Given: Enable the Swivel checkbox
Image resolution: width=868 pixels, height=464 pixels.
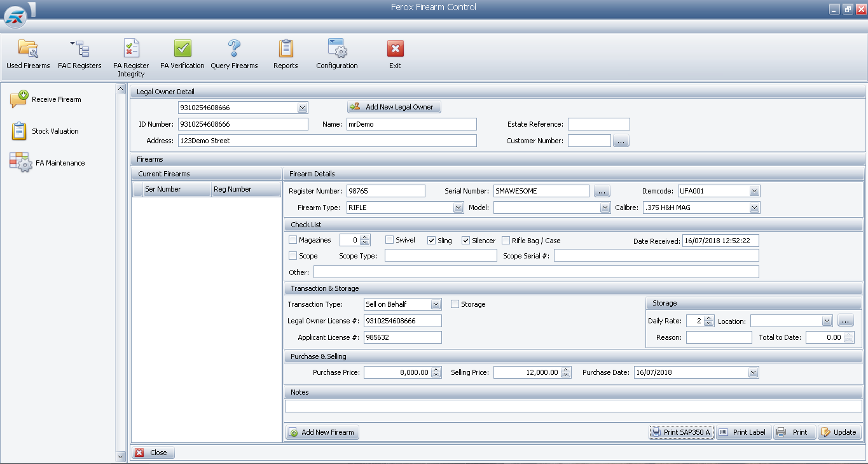Looking at the screenshot, I should (390, 240).
